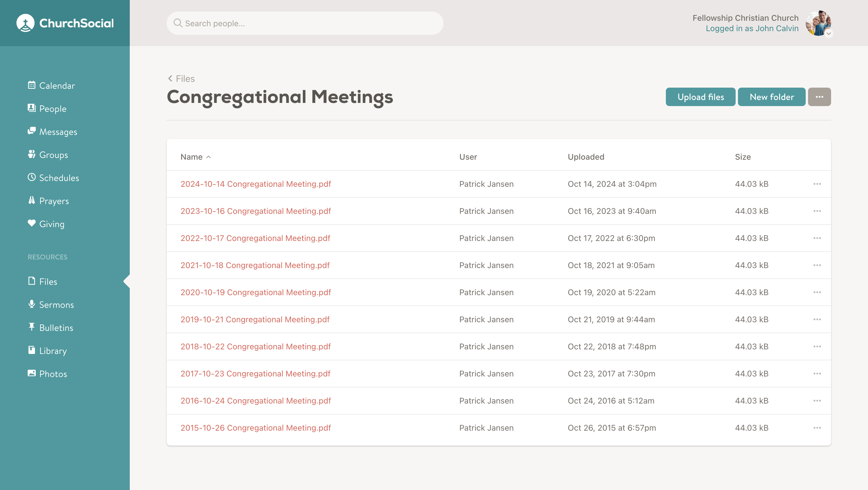
Task: Open 2021-10-18 Congregational Meeting.pdf
Action: coord(255,265)
